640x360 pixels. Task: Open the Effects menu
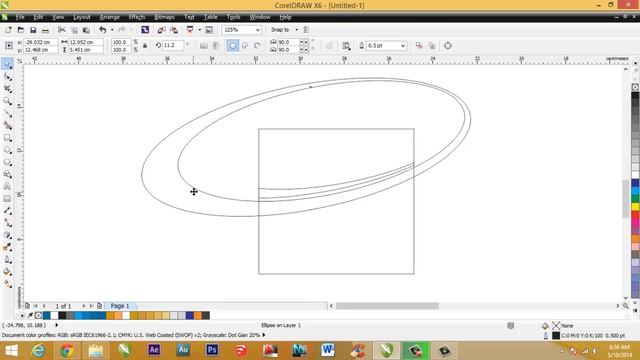click(x=137, y=17)
